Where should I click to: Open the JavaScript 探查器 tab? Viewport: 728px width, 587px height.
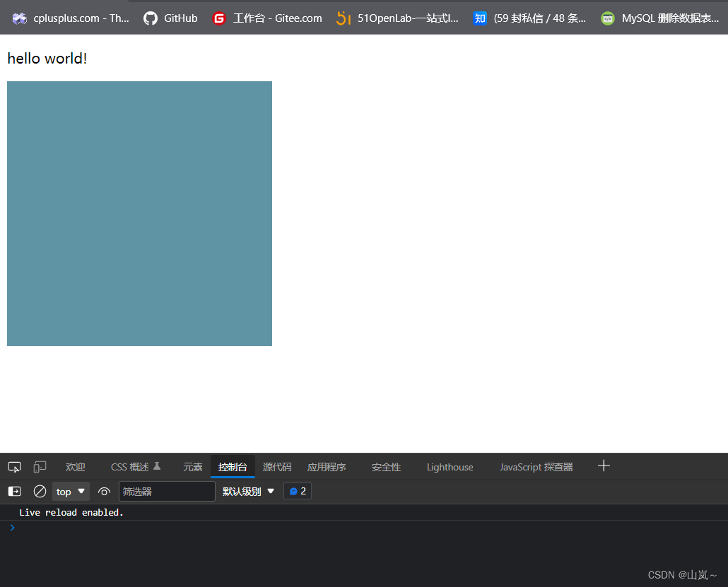coord(536,467)
